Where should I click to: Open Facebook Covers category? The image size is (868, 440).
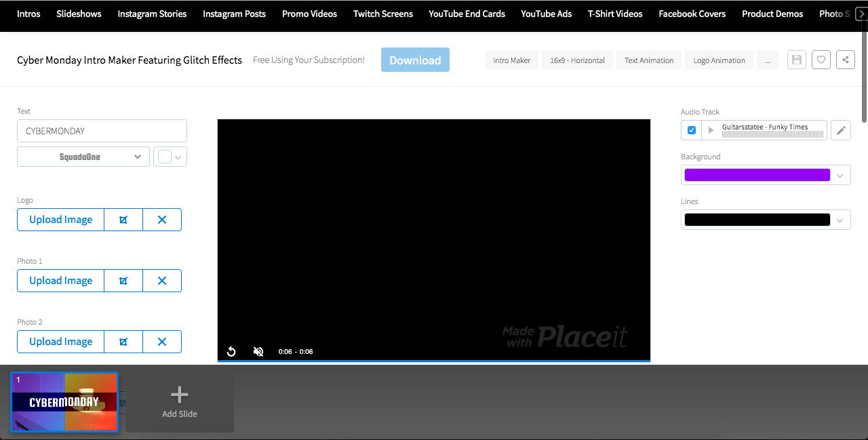tap(692, 14)
